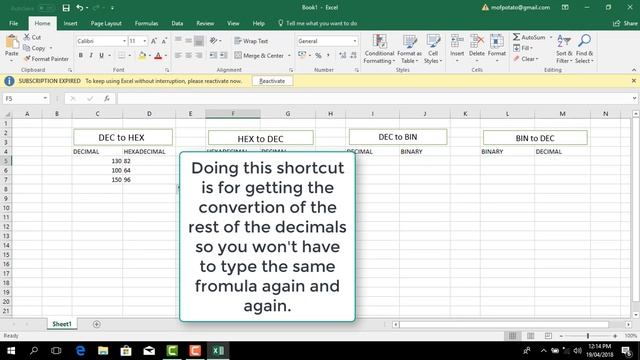Screen dimensions: 640x360
Task: Click the Paste clipboard icon
Action: point(12,42)
